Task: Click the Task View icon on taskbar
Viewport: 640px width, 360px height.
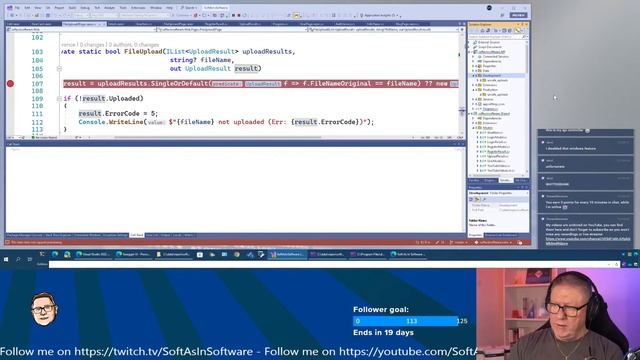Action: click(30, 259)
